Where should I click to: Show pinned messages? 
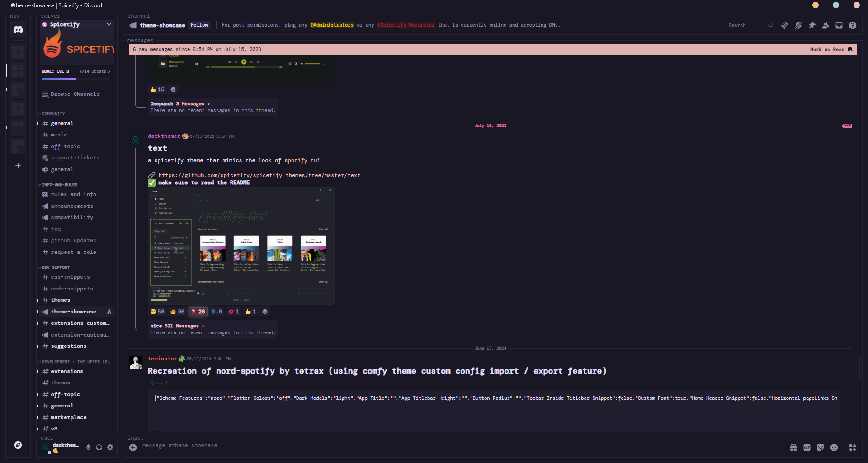812,25
